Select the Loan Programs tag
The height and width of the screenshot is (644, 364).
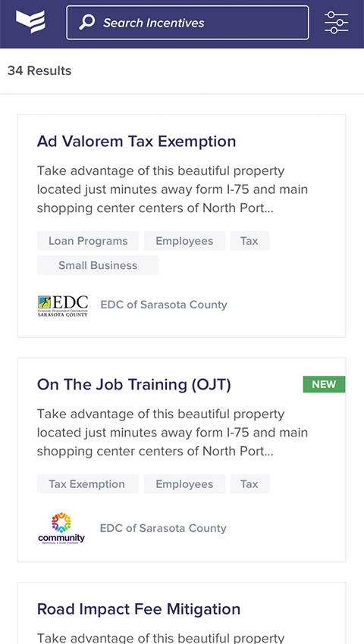[88, 241]
